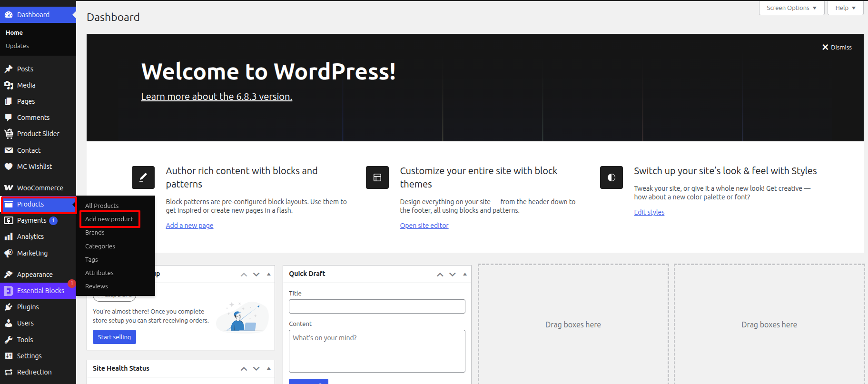Collapse the Site Health Status panel
The width and height of the screenshot is (868, 384).
click(x=269, y=368)
